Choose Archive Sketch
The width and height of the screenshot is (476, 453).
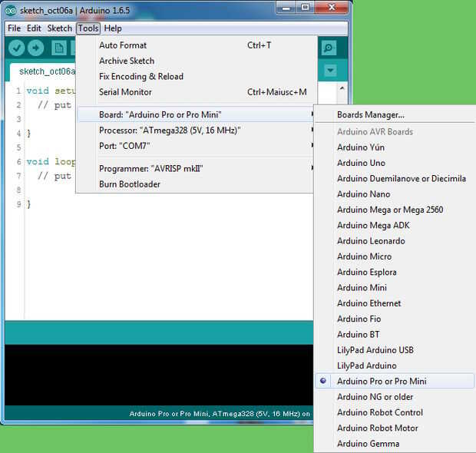click(196, 61)
